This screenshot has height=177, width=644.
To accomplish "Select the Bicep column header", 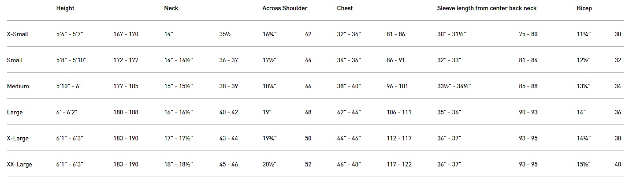I will 584,8.
